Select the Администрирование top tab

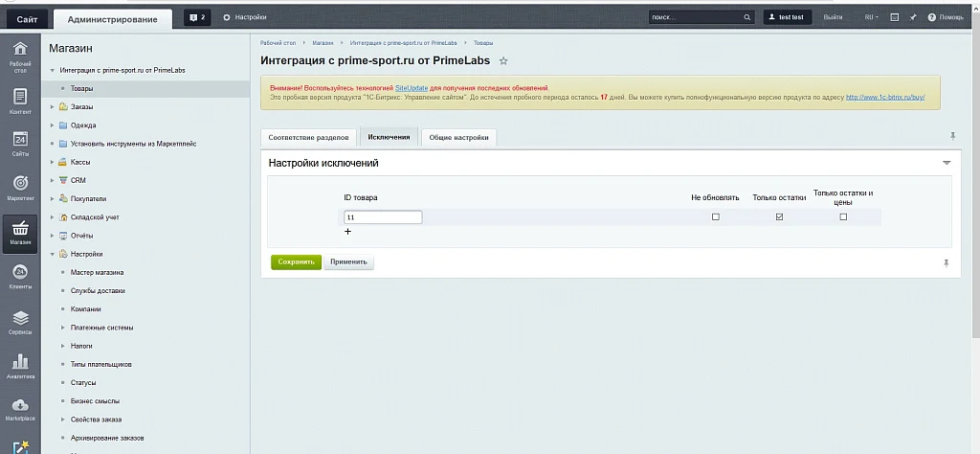(113, 19)
